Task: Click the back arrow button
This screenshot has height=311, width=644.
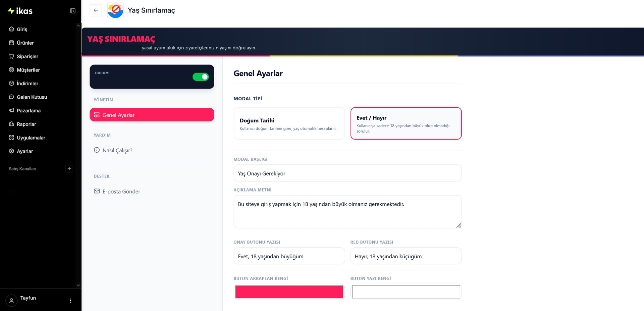Action: [96, 10]
